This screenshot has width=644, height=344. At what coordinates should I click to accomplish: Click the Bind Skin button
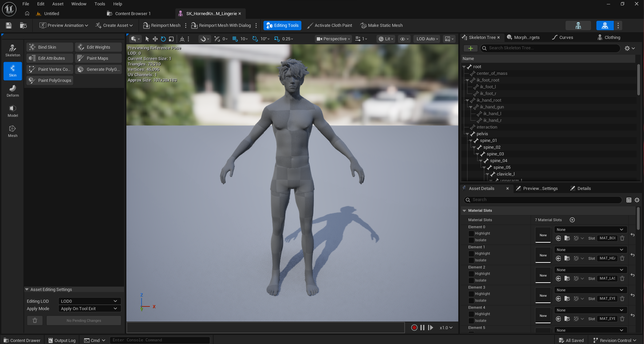(50, 47)
